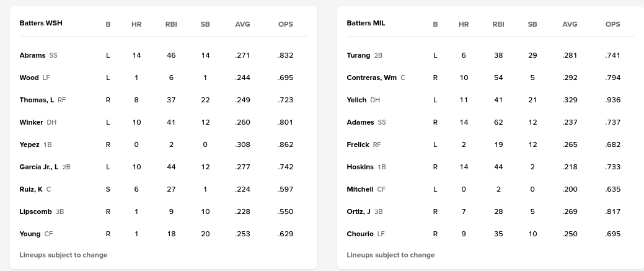
Task: Click Yepez player name
Action: point(30,144)
